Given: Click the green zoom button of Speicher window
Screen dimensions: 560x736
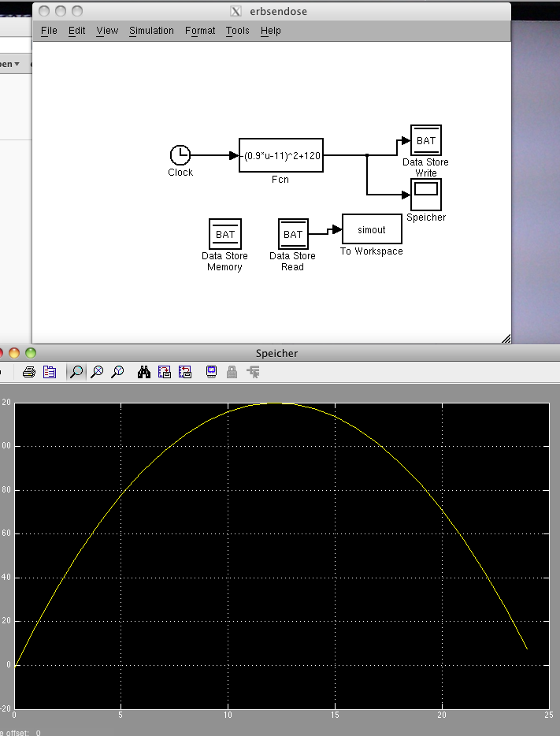Looking at the screenshot, I should (31, 353).
